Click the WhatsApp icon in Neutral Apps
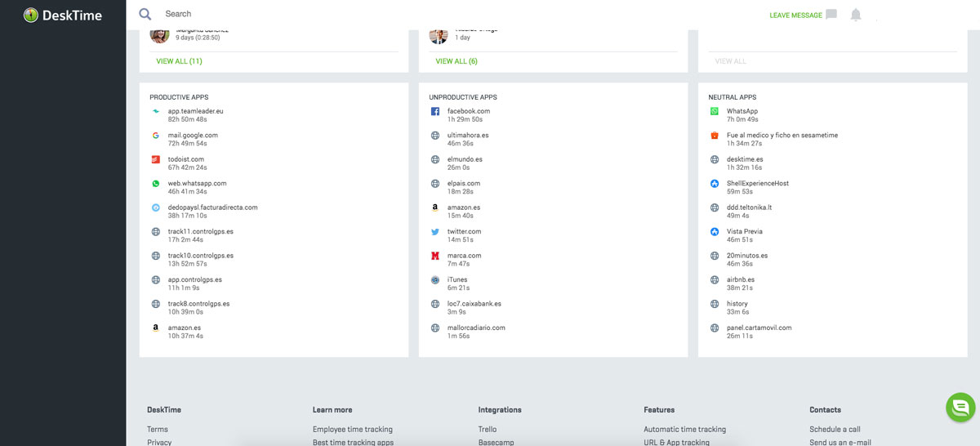980x446 pixels. (x=715, y=111)
